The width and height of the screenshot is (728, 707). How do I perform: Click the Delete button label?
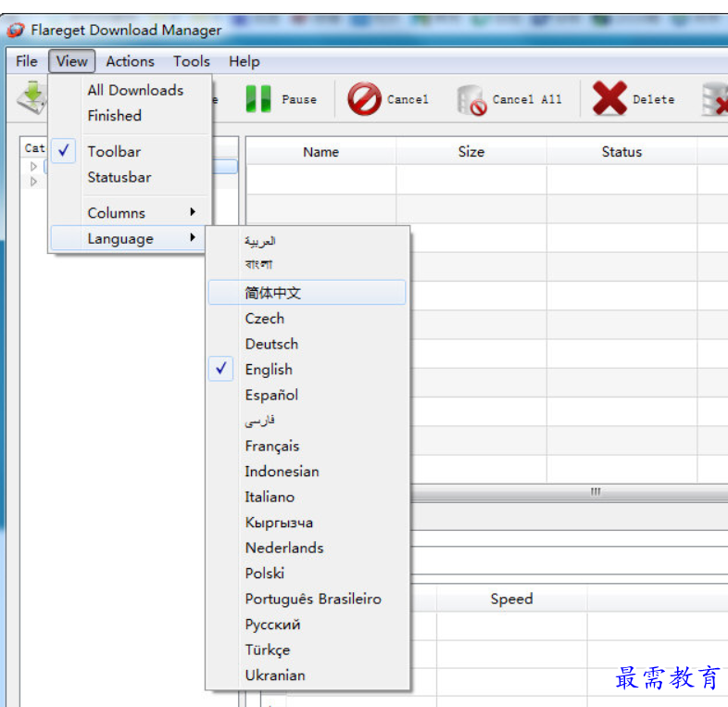click(x=653, y=99)
